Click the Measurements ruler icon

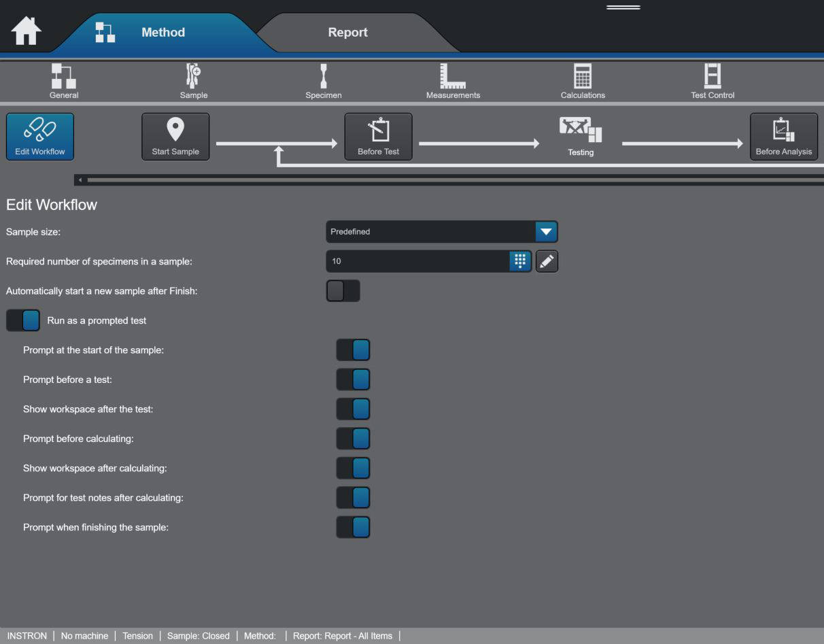pyautogui.click(x=453, y=80)
